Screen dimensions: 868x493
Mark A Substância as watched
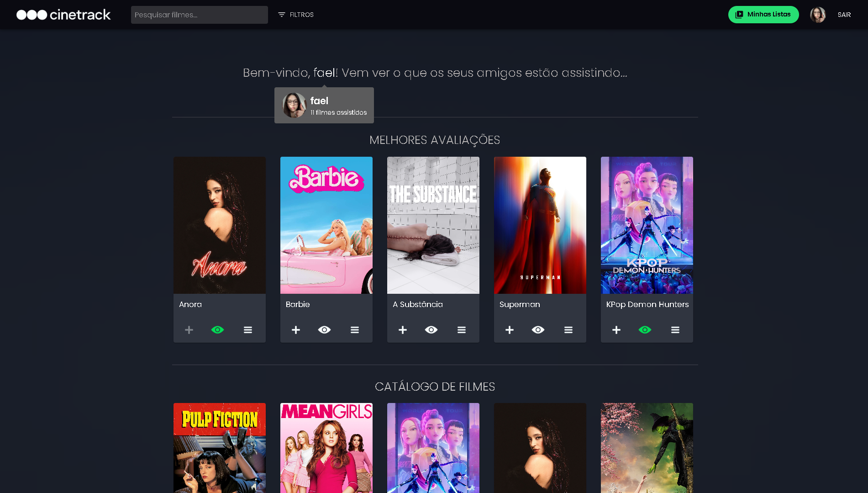431,330
